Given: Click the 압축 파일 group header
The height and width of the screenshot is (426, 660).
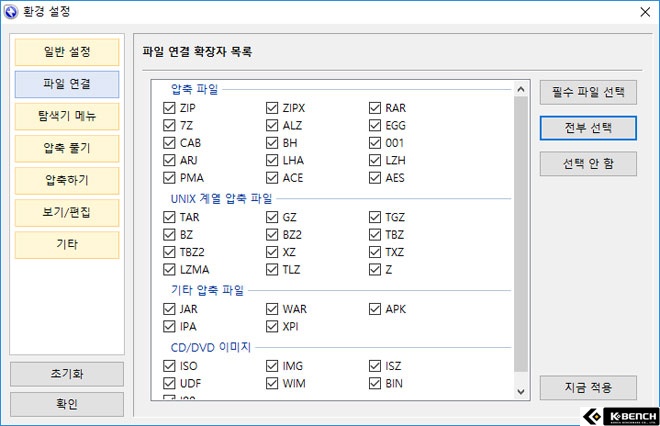Looking at the screenshot, I should (194, 89).
